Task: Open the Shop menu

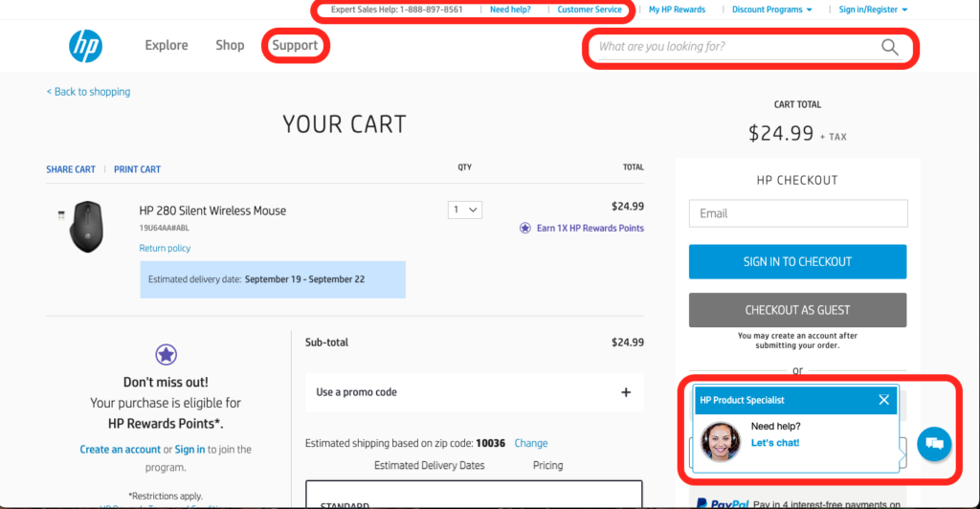Action: coord(230,45)
